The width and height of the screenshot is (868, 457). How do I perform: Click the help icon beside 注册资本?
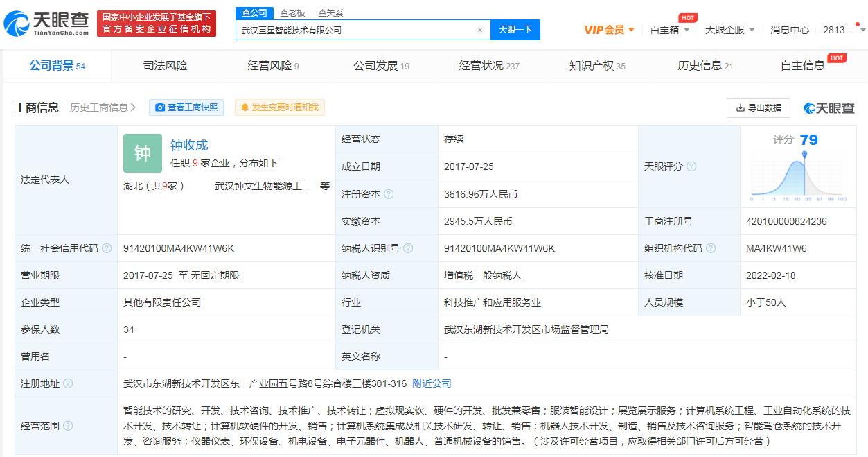point(389,194)
